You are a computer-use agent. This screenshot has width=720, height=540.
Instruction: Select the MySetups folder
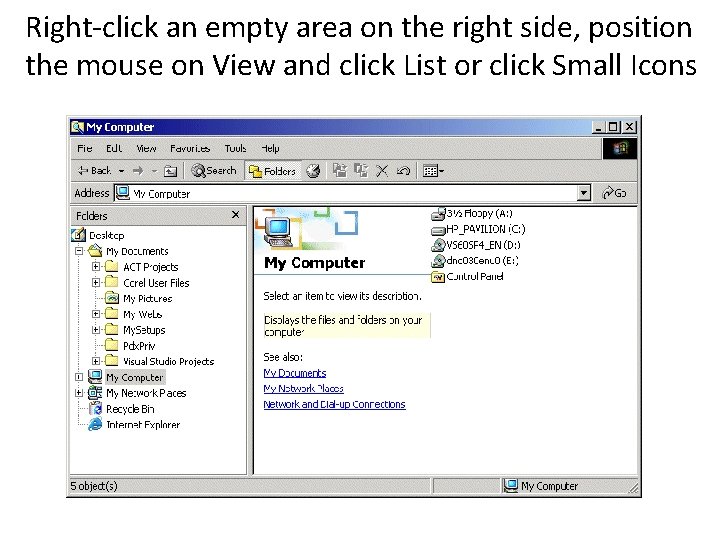coord(144,330)
